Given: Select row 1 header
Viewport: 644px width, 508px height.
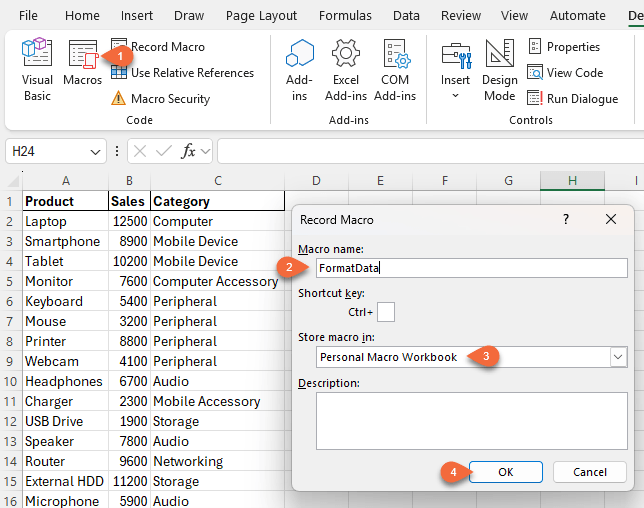Looking at the screenshot, I should click(x=10, y=202).
